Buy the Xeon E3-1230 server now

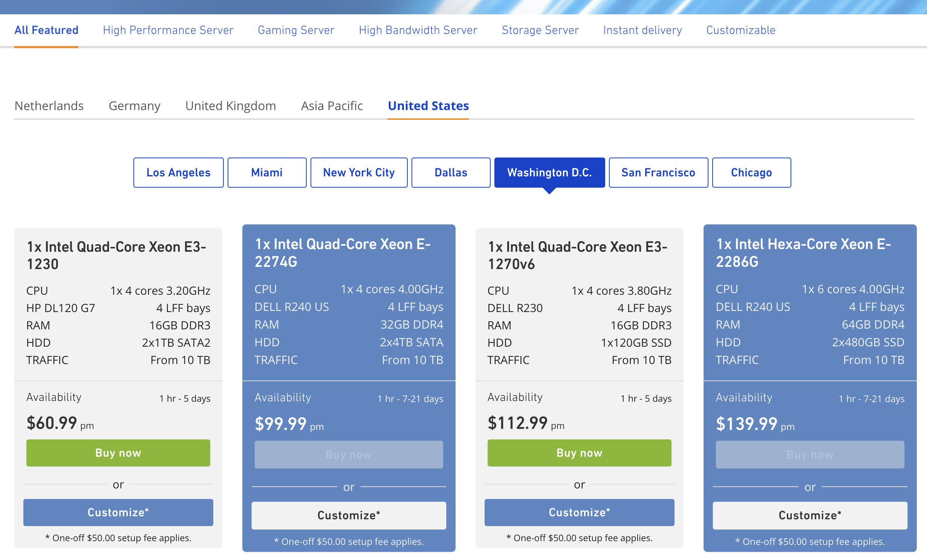[118, 453]
